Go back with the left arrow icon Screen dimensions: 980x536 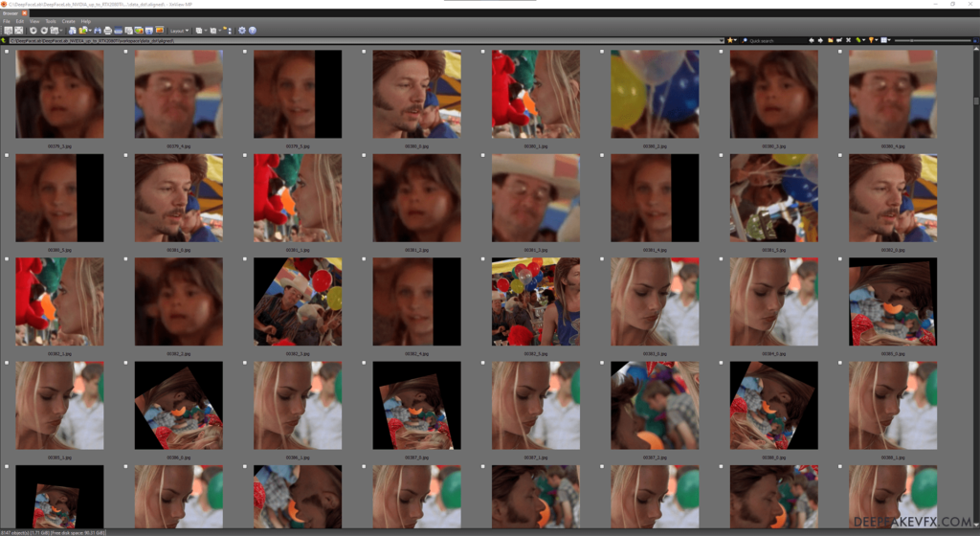(x=812, y=40)
